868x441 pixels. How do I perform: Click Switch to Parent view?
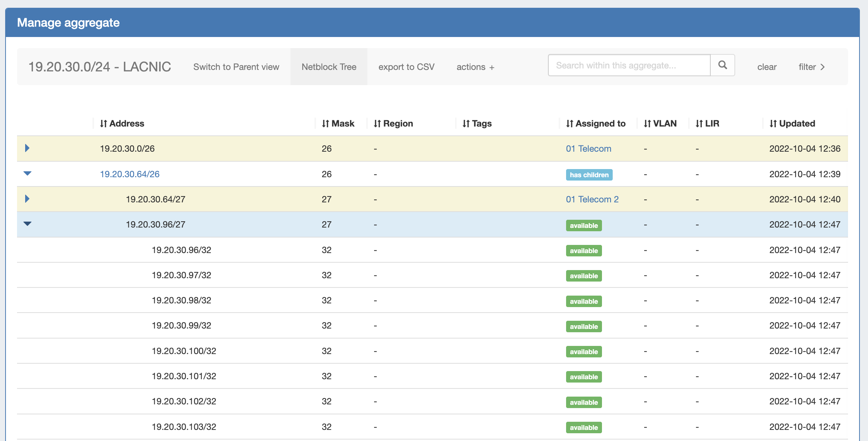pos(236,67)
